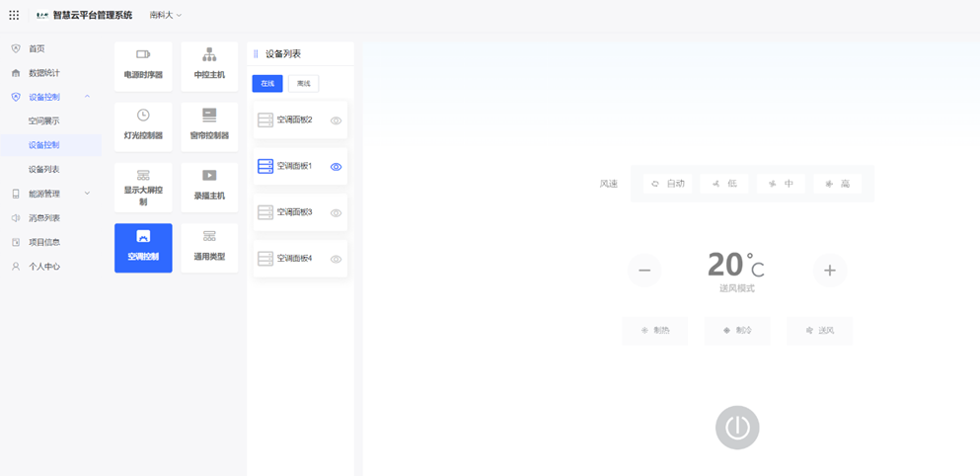Open the 中控主机 device category
The height and width of the screenshot is (476, 980).
click(209, 66)
